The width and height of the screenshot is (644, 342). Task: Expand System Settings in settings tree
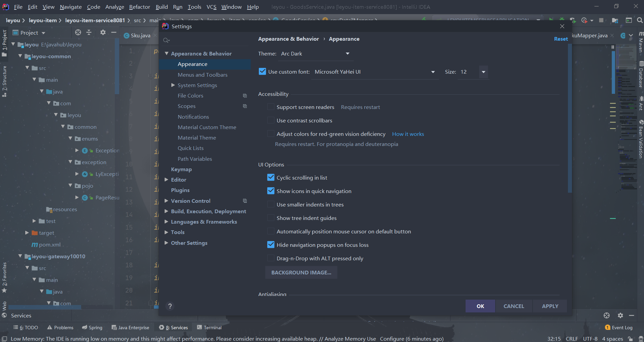pos(173,85)
